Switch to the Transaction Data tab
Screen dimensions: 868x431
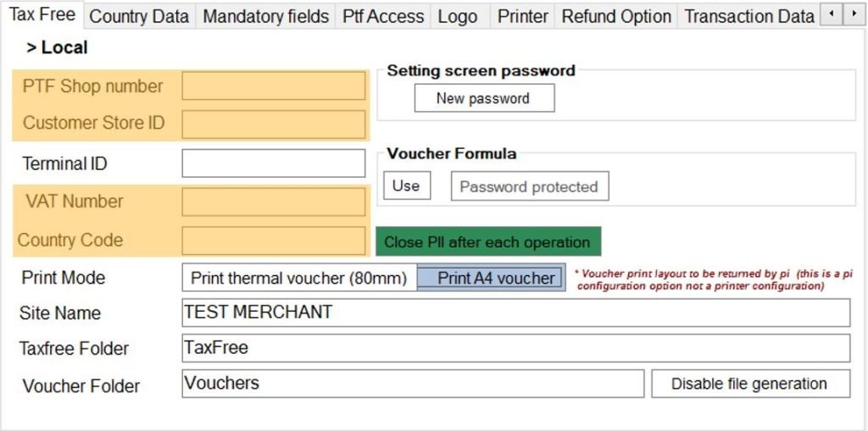pos(748,16)
